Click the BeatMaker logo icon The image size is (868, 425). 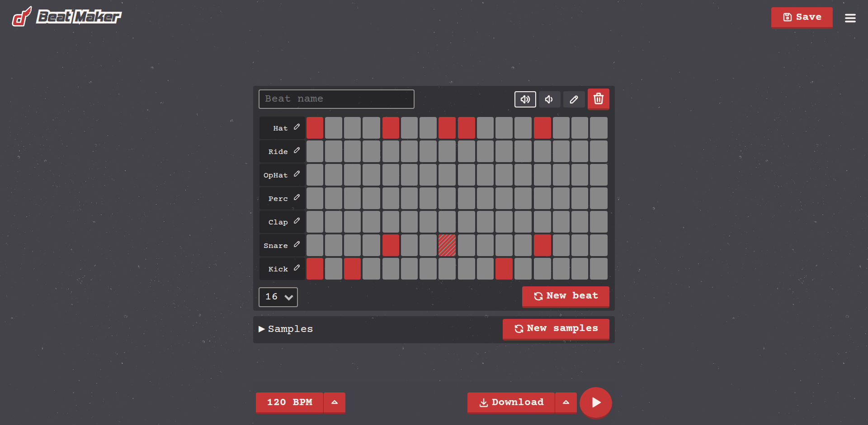click(x=22, y=17)
